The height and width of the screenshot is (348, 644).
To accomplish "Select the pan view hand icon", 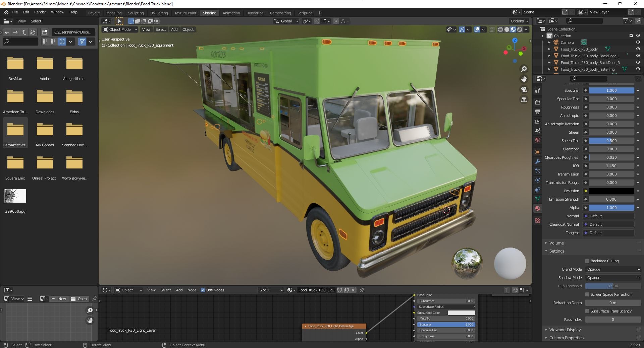I will click(524, 79).
